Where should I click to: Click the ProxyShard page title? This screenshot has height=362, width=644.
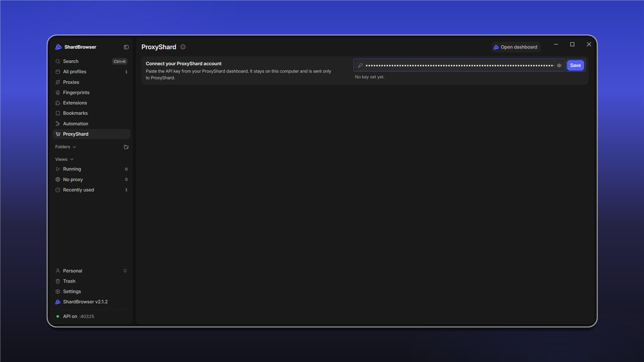point(159,47)
